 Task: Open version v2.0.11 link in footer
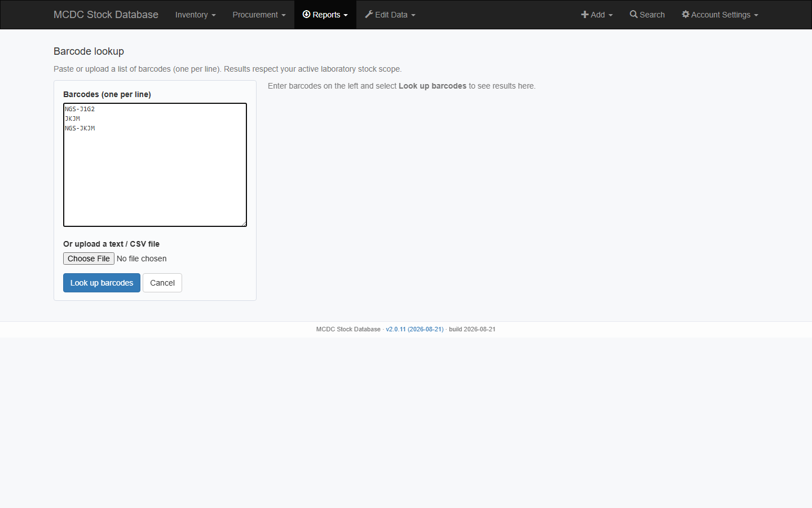coord(414,329)
